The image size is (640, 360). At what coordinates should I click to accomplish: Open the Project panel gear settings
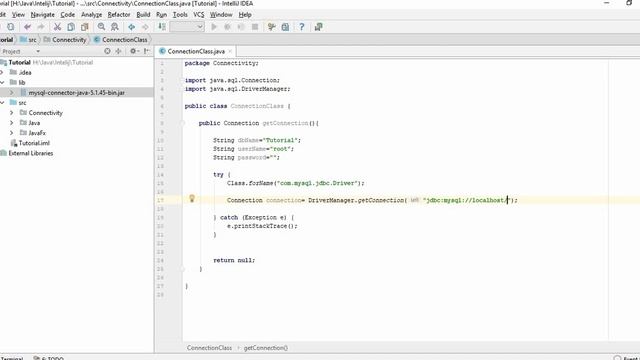133,51
